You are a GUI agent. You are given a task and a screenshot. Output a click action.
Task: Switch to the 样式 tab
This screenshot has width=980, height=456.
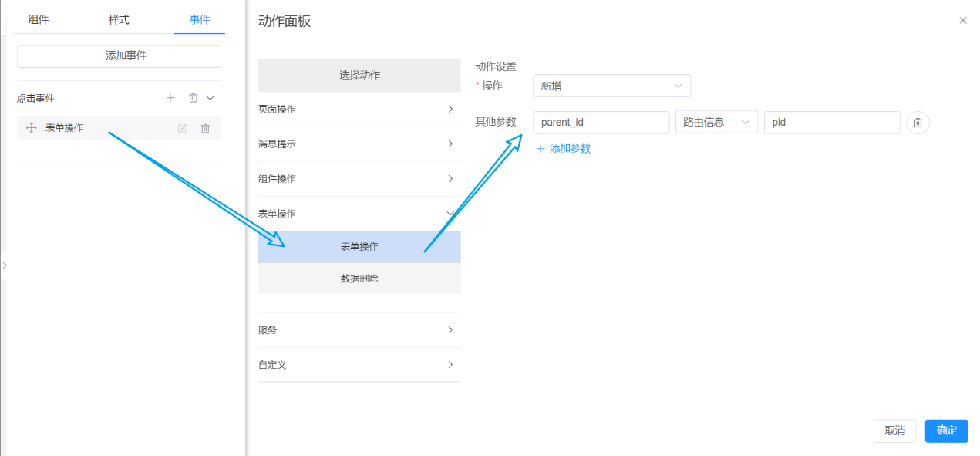coord(119,20)
